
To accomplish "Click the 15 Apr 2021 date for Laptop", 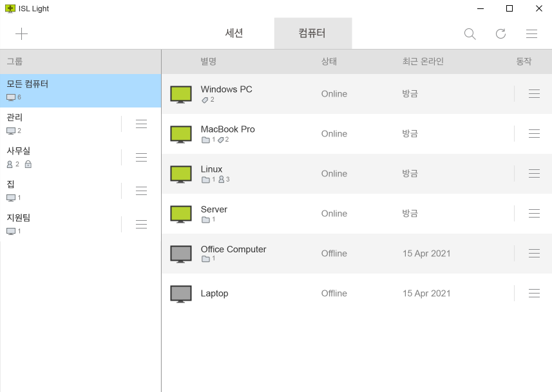I will [426, 294].
